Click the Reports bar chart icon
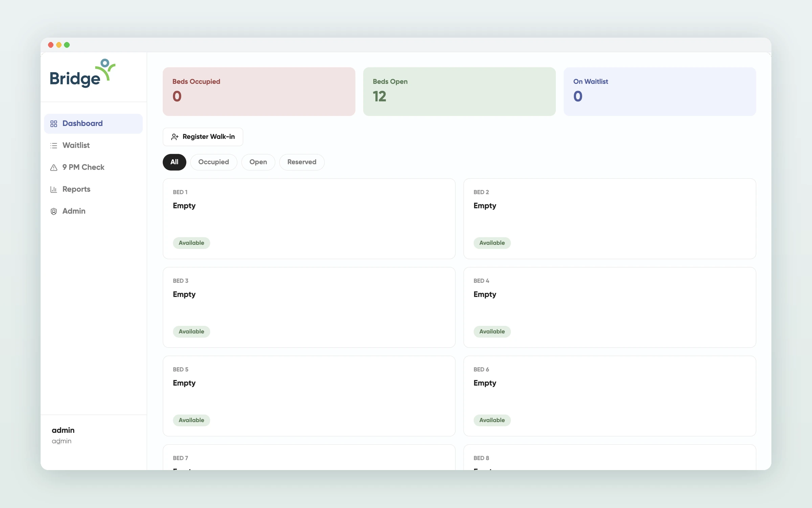This screenshot has height=508, width=812. coord(53,189)
